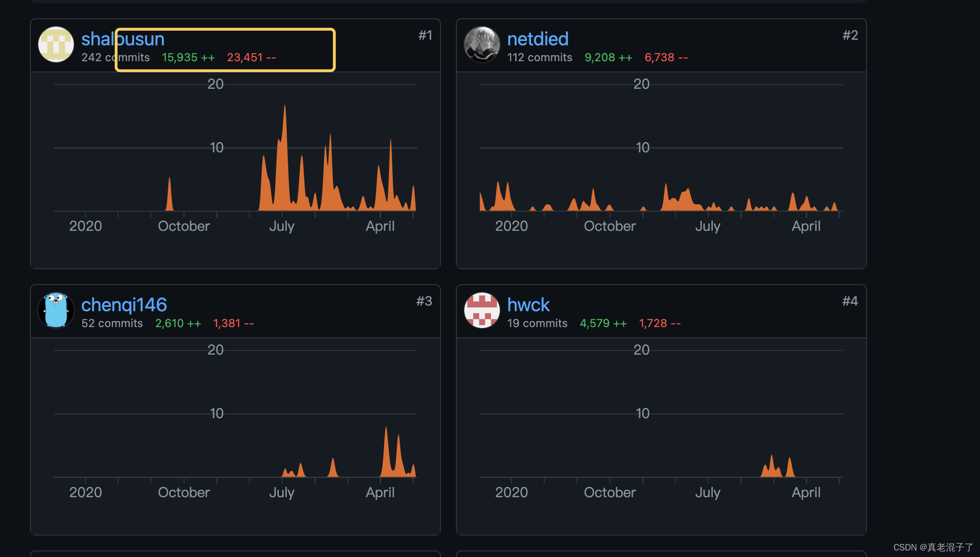The width and height of the screenshot is (980, 557).
Task: Visit the shalousun profile link
Action: point(123,39)
